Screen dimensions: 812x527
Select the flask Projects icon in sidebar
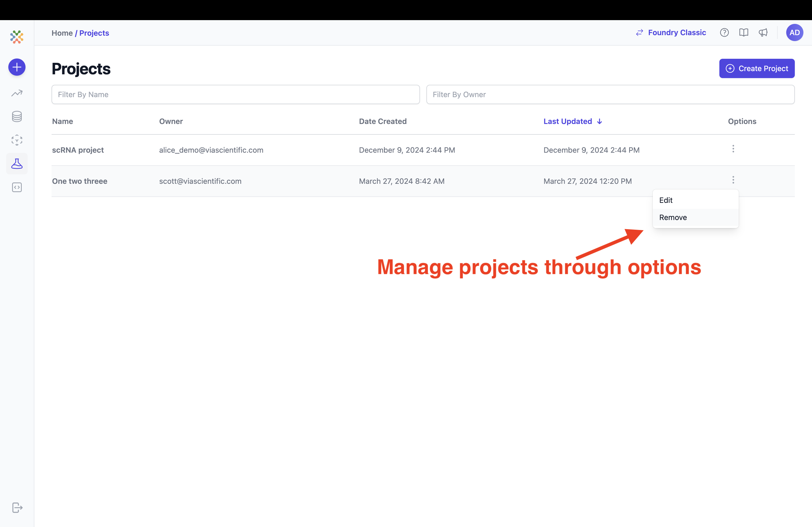tap(17, 164)
